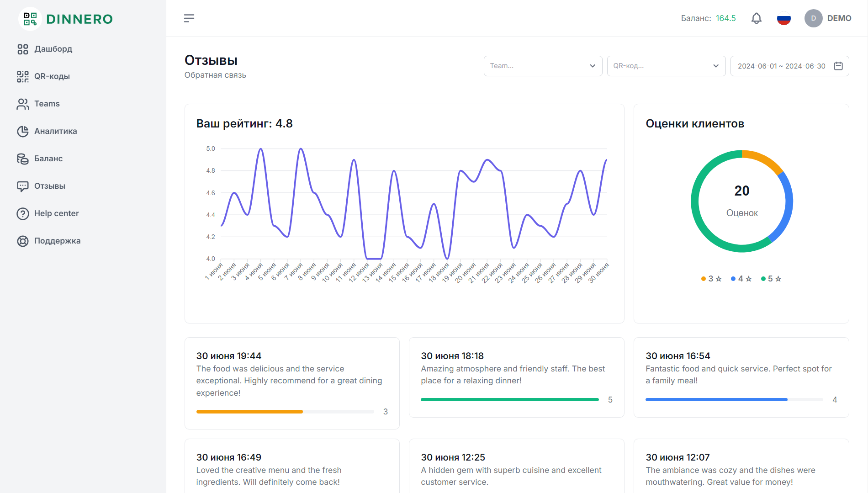Open the review from 30 июня 16:49
Screen dimensions: 868x493
coord(292,466)
